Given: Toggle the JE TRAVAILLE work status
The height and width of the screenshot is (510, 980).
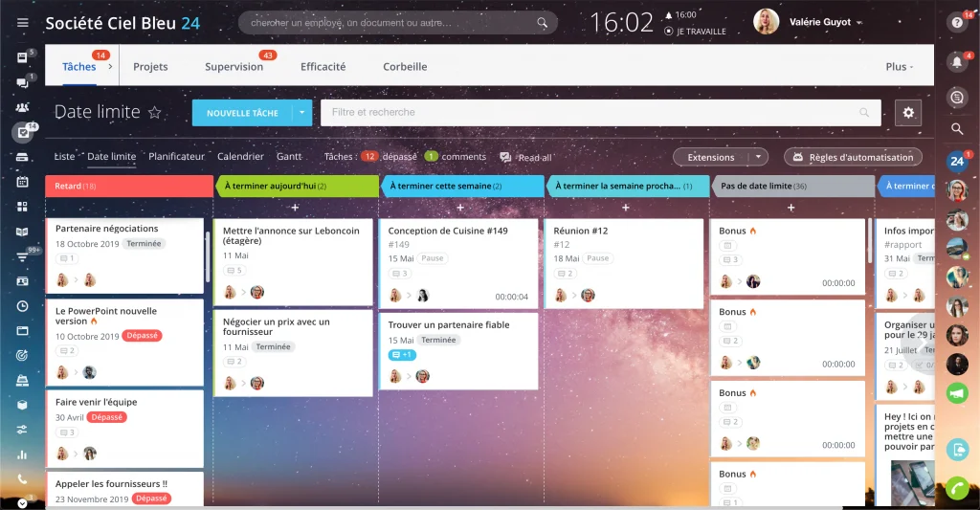Looking at the screenshot, I should coord(695,31).
